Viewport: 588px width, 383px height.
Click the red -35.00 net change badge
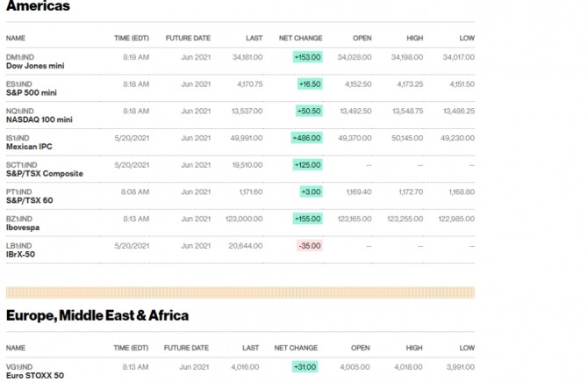[x=308, y=246]
